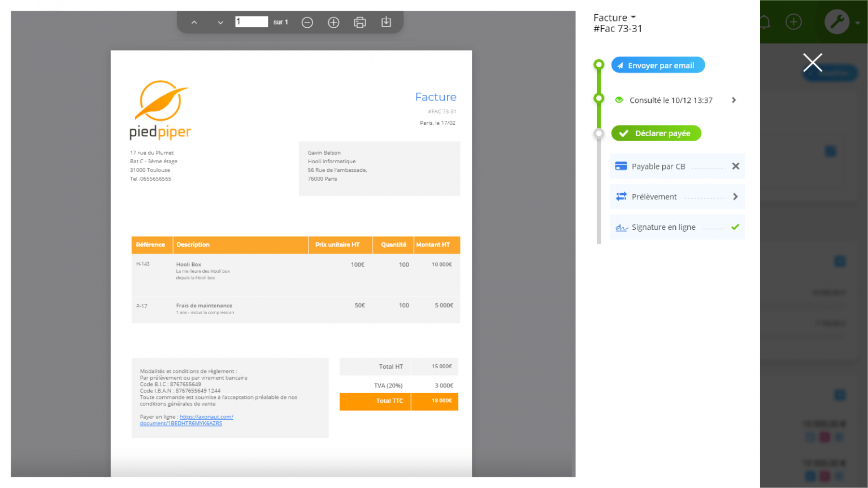
Task: Go to previous page in PDF viewer
Action: click(194, 23)
